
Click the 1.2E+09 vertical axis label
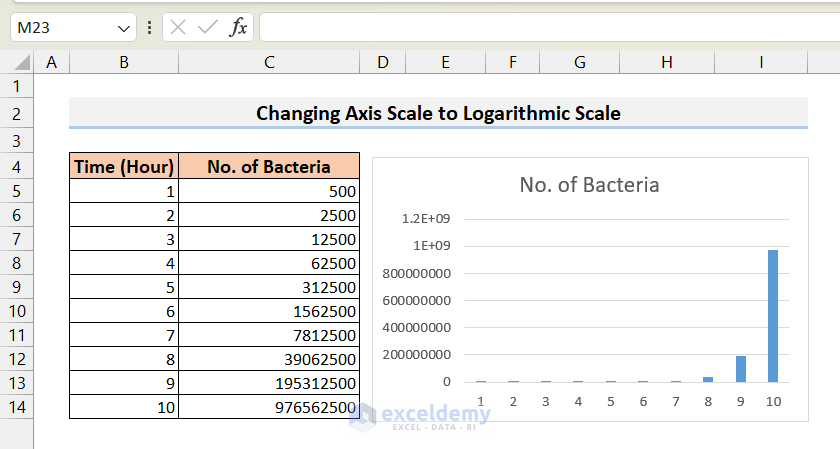(427, 219)
